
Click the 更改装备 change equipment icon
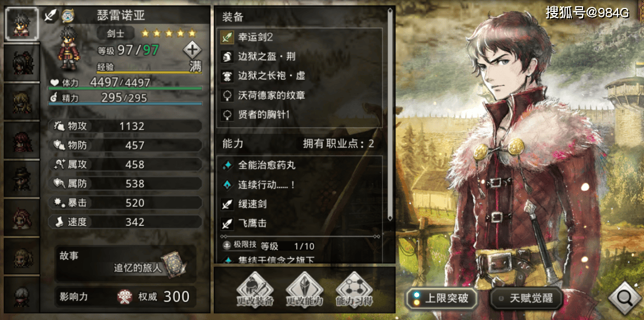pos(255,291)
